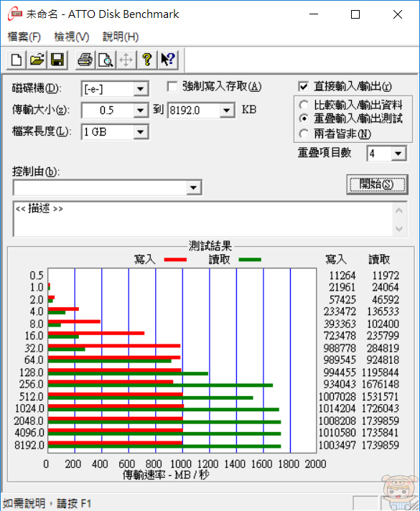This screenshot has height=511, width=420.
Task: Click the four-arrow move icon
Action: (x=126, y=60)
